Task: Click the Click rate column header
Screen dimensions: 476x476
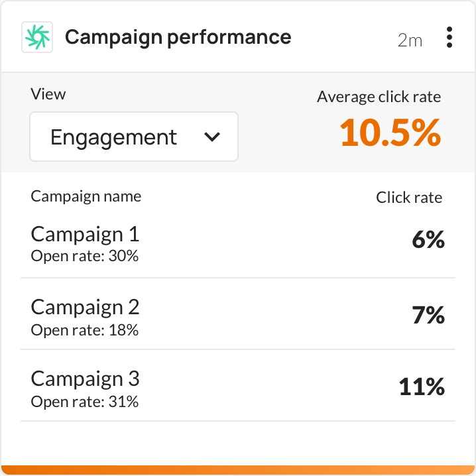Action: [408, 197]
